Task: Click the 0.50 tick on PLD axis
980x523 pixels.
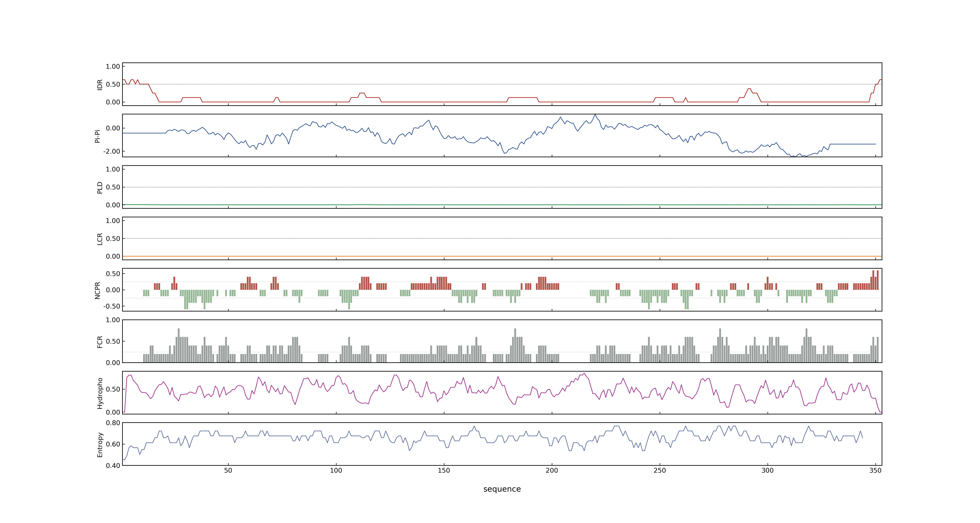Action: pos(113,187)
